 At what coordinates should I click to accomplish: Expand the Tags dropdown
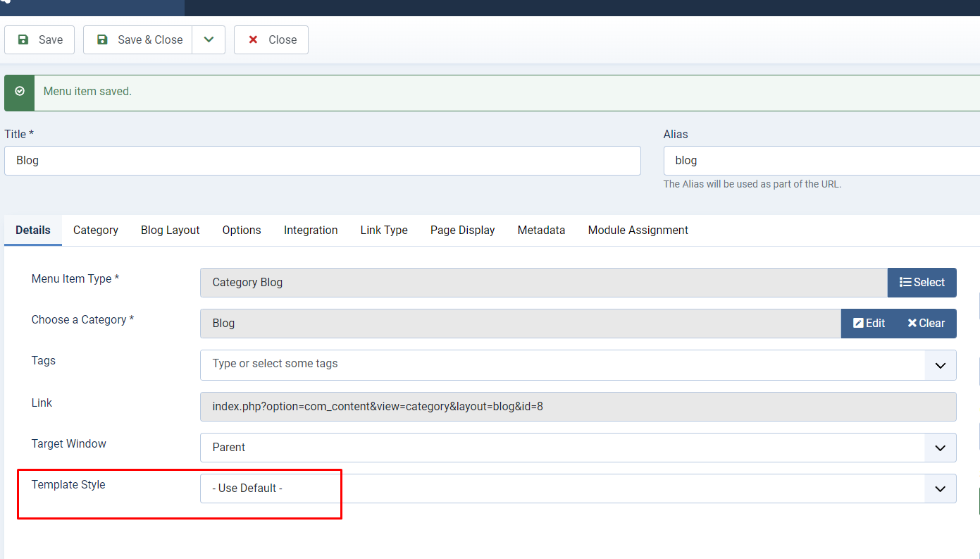coord(940,366)
